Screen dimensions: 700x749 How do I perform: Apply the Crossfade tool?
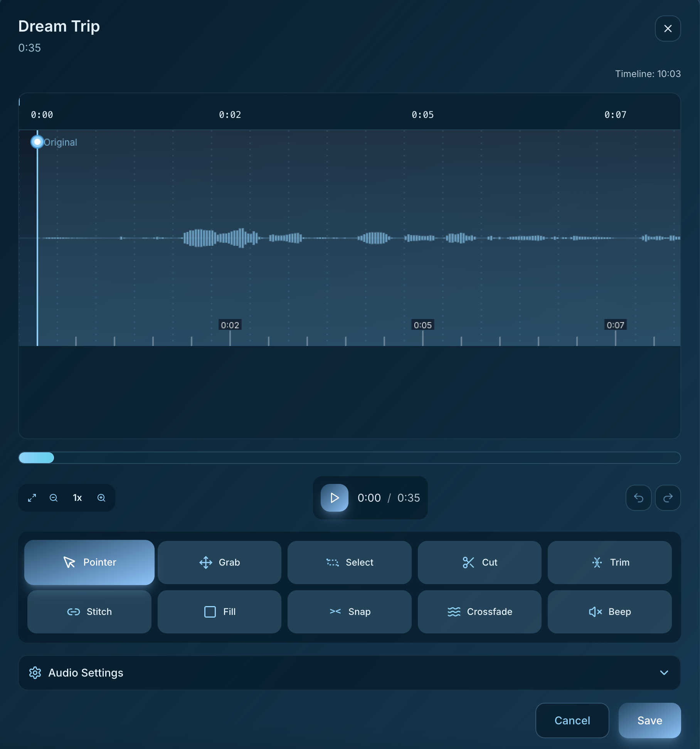pyautogui.click(x=480, y=611)
